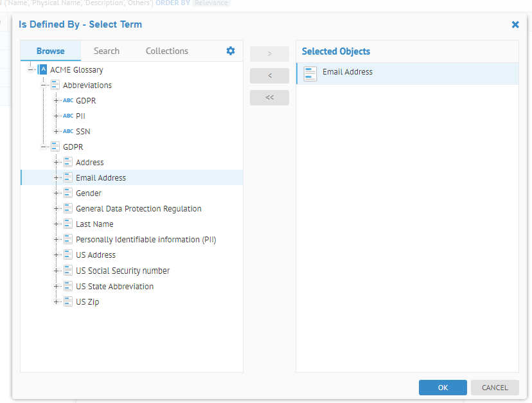
Task: Click the Email Address icon in Selected Objects
Action: click(310, 73)
